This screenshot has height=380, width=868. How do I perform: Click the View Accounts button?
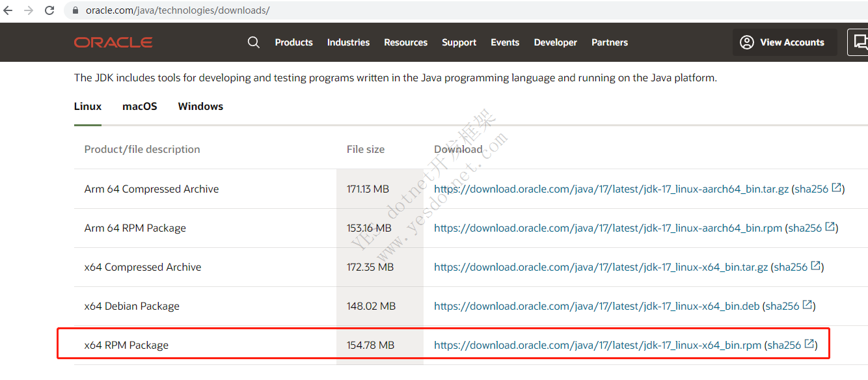tap(784, 42)
